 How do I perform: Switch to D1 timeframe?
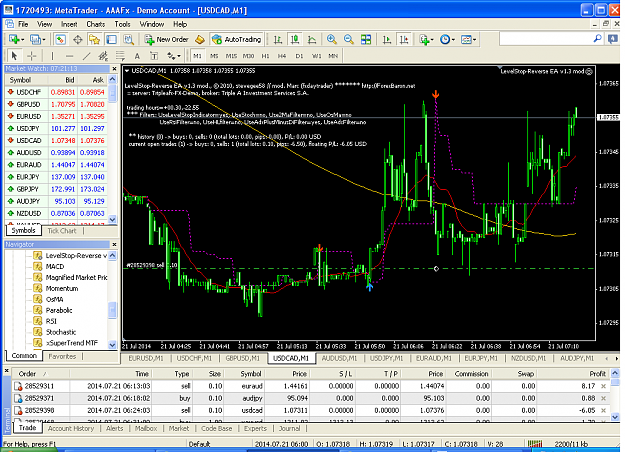[x=299, y=56]
